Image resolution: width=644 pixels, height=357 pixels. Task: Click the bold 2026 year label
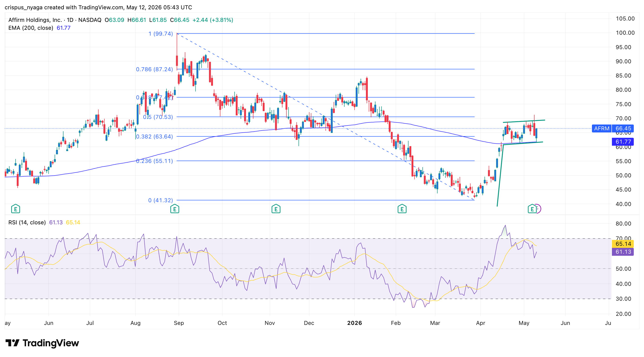tap(355, 323)
